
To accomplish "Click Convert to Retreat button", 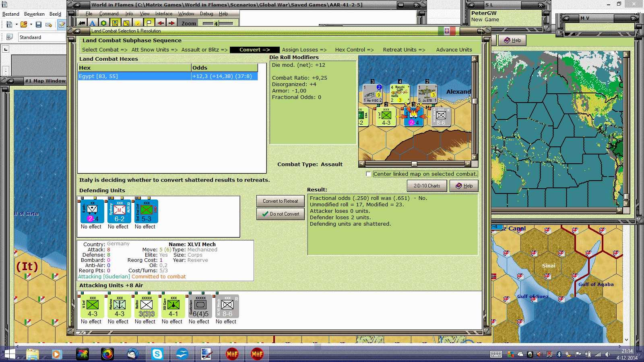I will click(x=281, y=201).
